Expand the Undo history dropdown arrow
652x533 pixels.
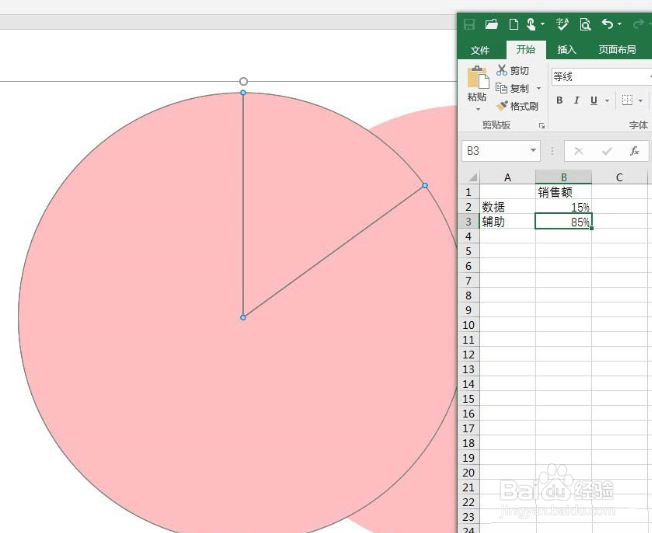[620, 25]
